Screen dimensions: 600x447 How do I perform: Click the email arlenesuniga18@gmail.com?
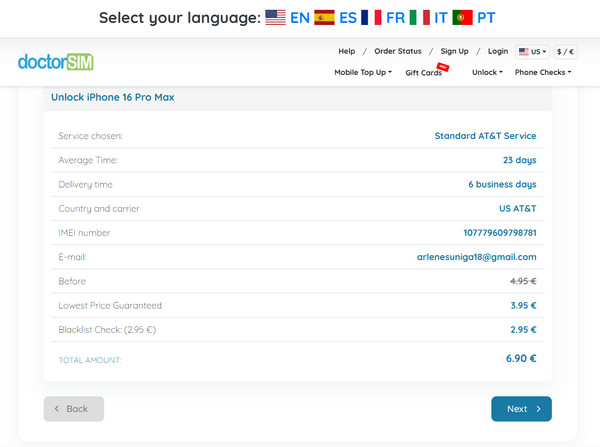click(477, 257)
